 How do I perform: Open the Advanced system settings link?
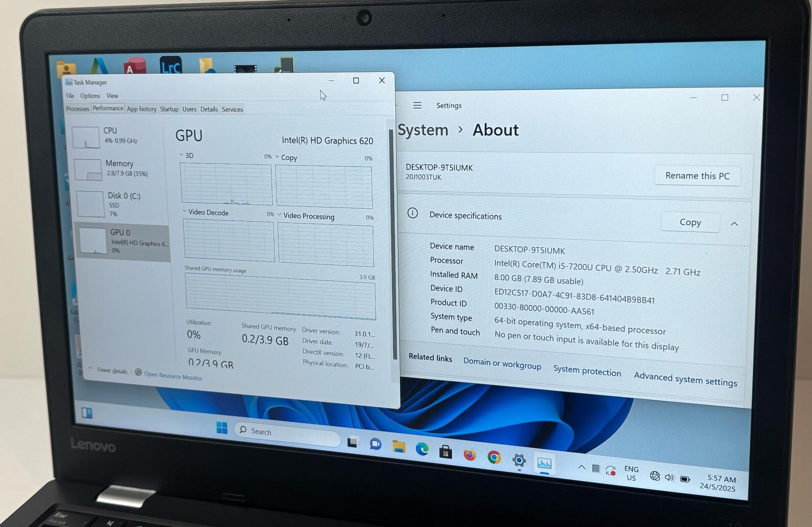pyautogui.click(x=685, y=379)
